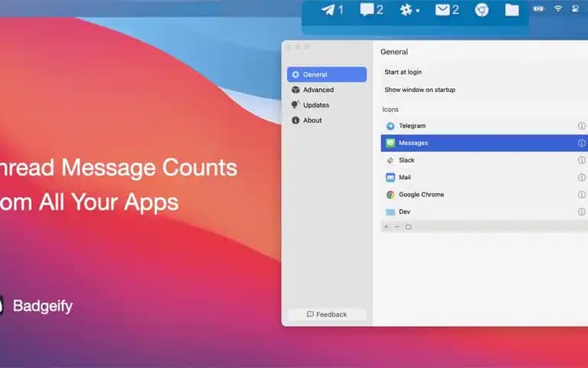This screenshot has width=588, height=368.
Task: Open the battery status menu
Action: [538, 8]
